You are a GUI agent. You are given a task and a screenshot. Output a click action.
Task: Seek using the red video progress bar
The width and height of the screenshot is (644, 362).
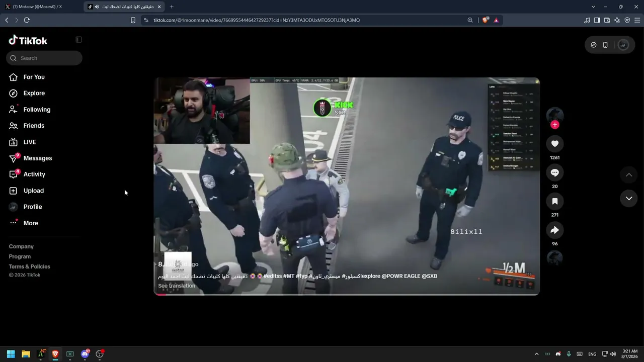point(347,294)
